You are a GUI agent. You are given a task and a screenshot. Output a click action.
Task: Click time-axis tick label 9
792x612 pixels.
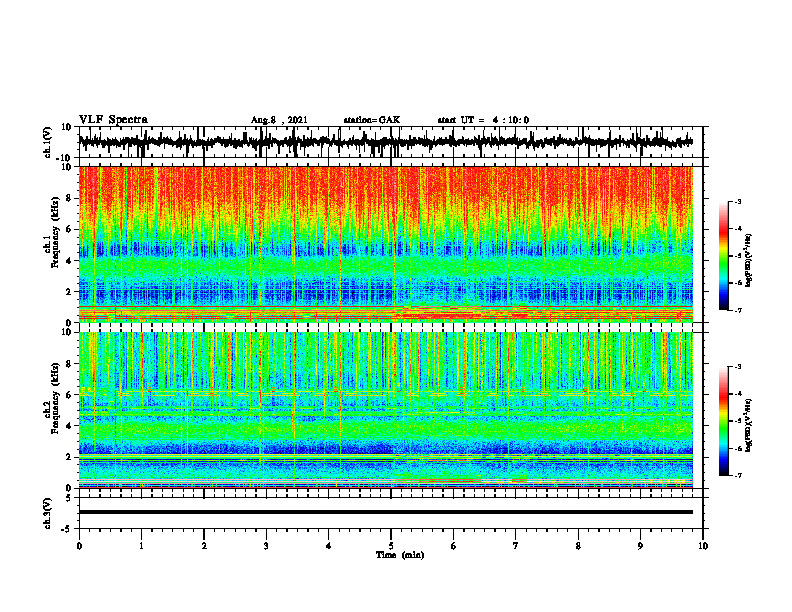[640, 546]
